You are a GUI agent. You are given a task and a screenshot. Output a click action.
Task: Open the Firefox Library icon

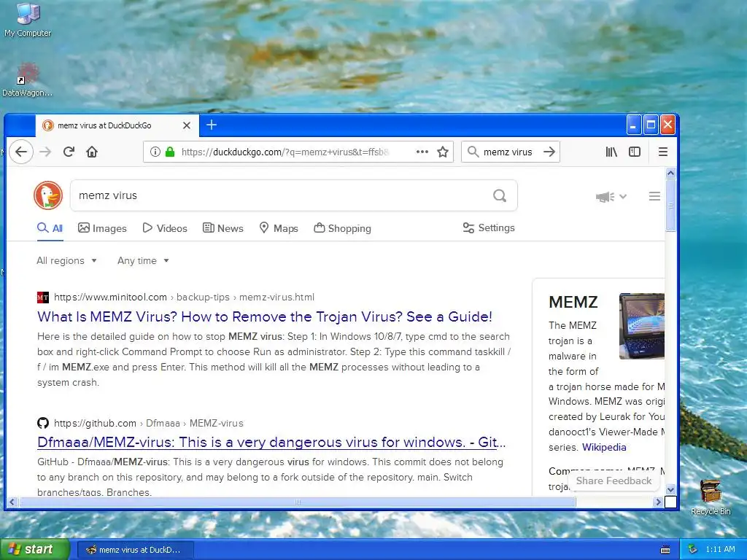[x=611, y=152]
